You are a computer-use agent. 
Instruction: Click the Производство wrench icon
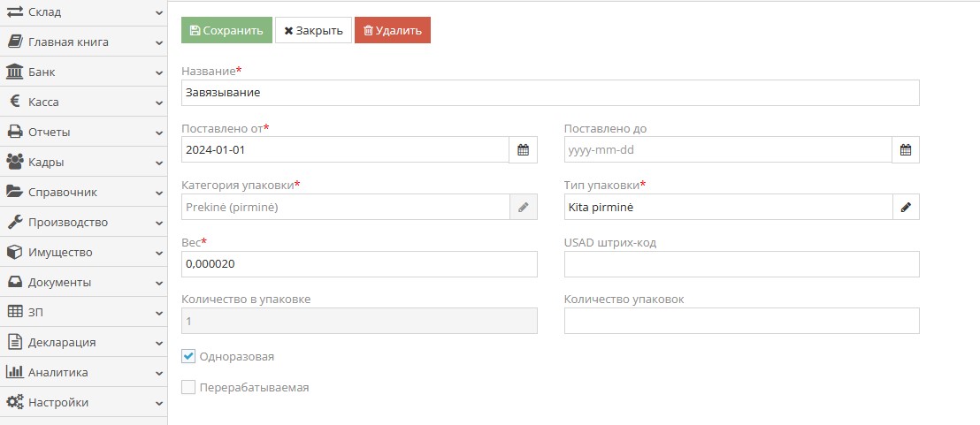[x=14, y=222]
